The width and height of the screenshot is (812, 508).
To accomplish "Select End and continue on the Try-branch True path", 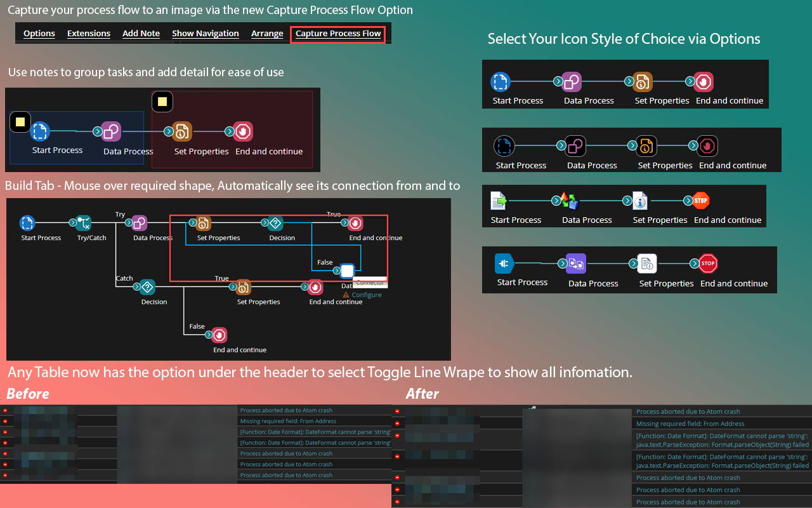I will (355, 223).
